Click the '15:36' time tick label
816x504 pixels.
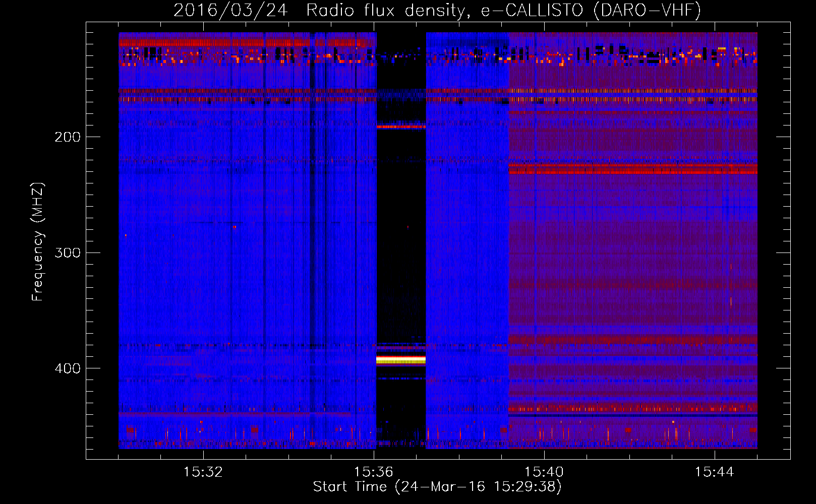pos(373,472)
